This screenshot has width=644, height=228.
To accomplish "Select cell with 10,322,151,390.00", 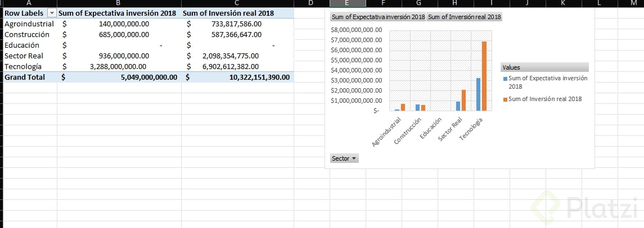I will (x=237, y=77).
